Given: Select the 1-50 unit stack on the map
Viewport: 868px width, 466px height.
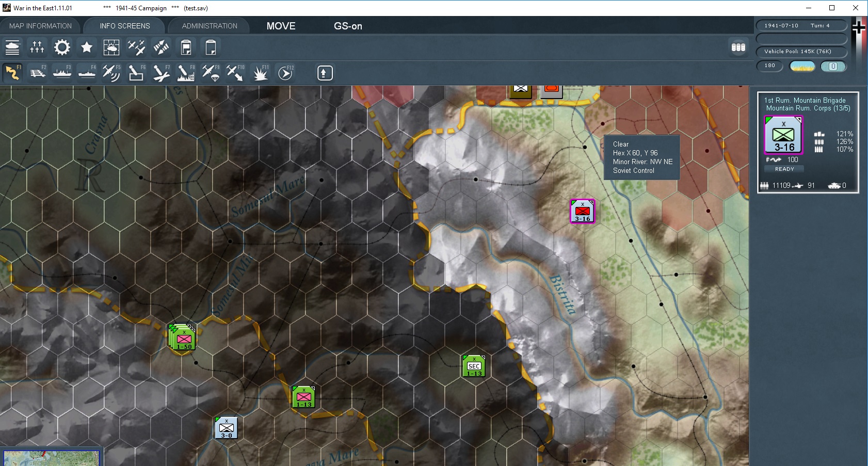Looking at the screenshot, I should coord(182,337).
